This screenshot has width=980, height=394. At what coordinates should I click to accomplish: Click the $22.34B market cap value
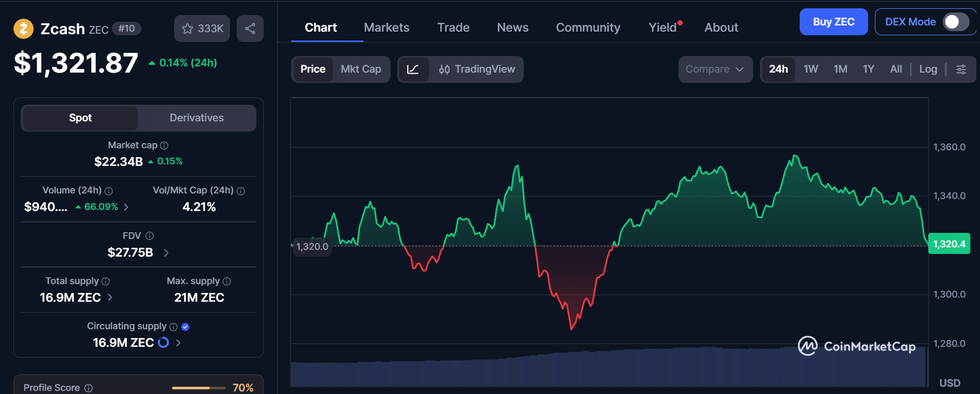click(118, 162)
